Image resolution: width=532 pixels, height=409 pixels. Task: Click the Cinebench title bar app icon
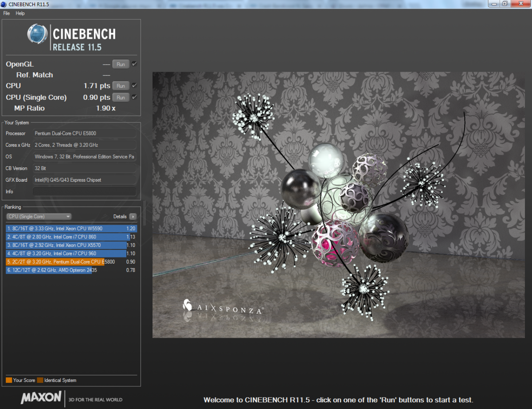[4, 4]
